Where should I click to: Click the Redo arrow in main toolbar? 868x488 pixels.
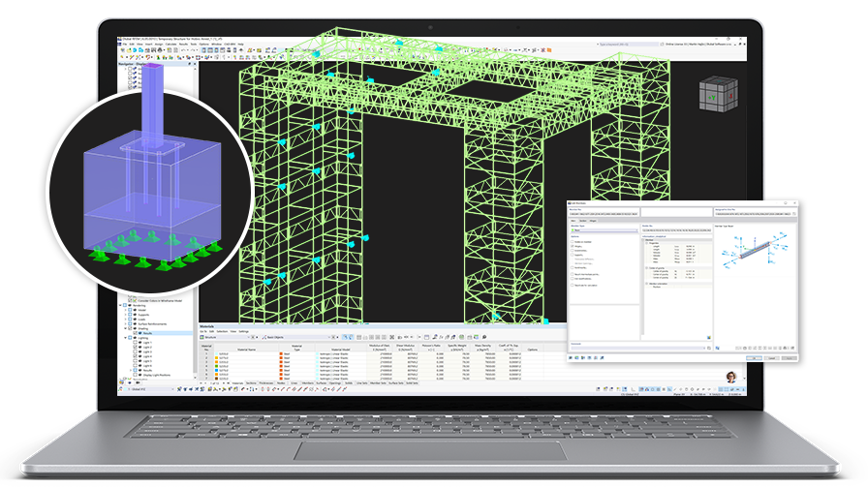coord(193,49)
